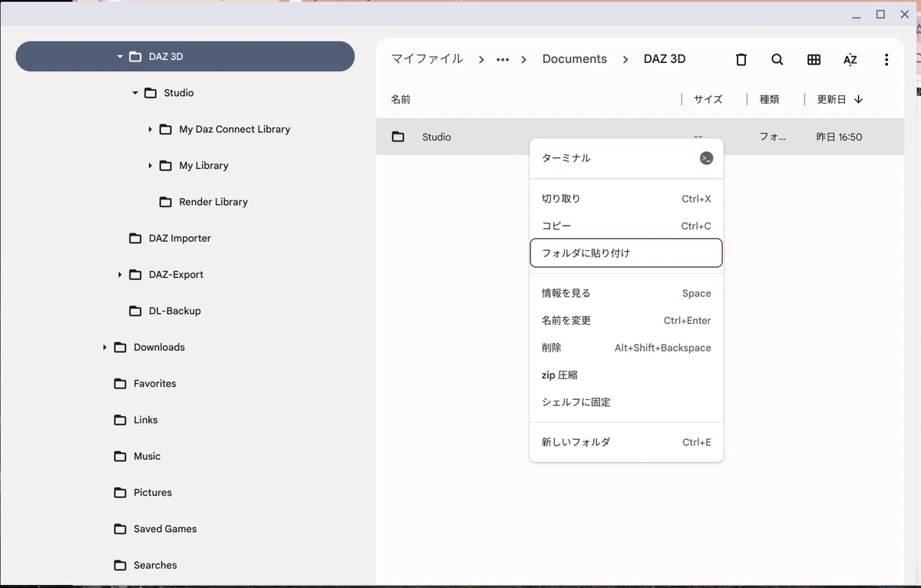Click the Favorites folder icon

(x=120, y=384)
